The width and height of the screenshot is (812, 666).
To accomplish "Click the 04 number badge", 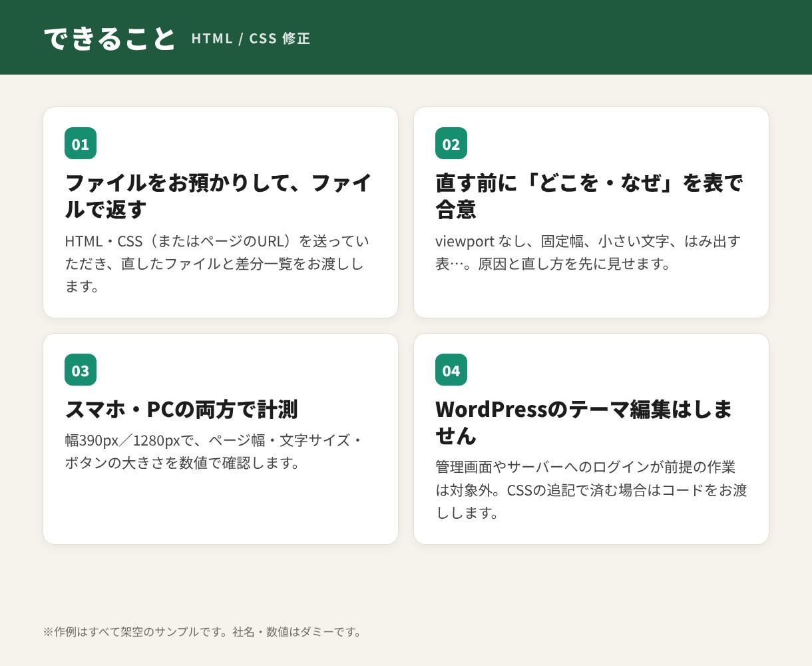I will pos(451,370).
